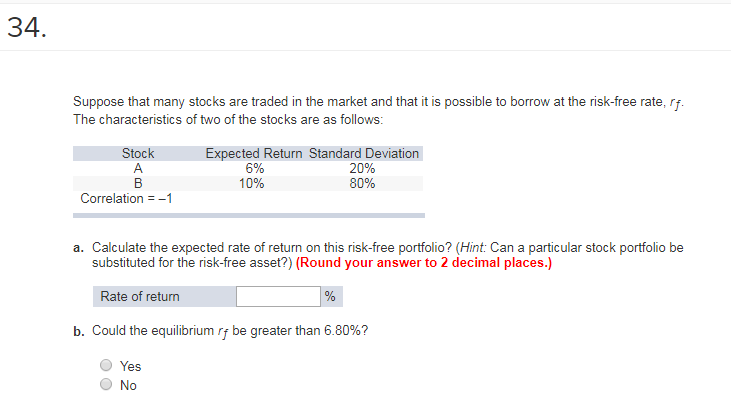Click the 10% expected return cell
This screenshot has height=410, width=731.
[x=251, y=183]
